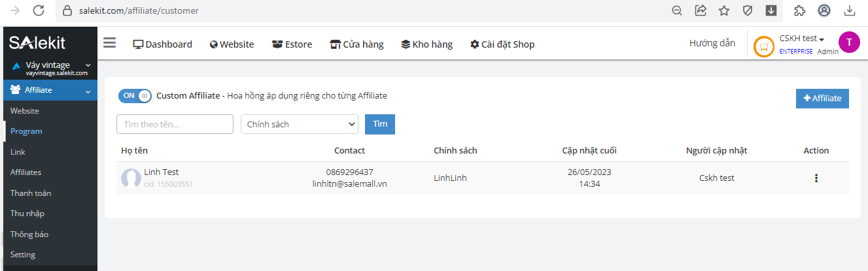
Task: Go to the Estore menu
Action: coord(292,44)
